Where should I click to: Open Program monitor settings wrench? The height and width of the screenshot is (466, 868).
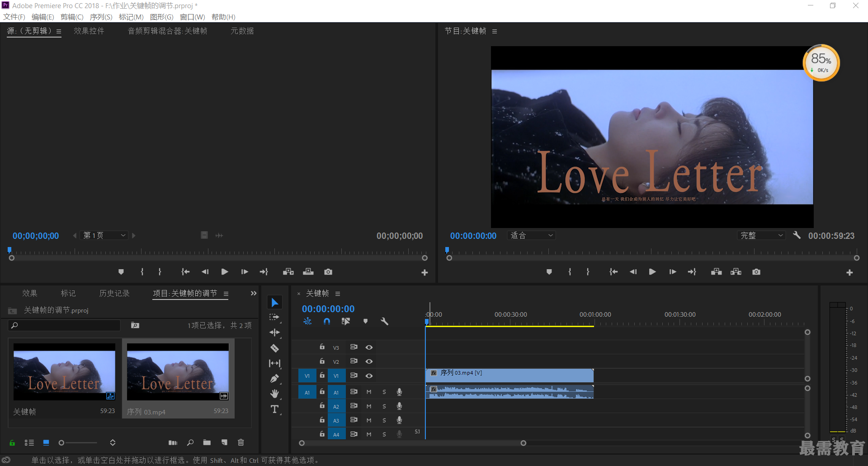(x=797, y=235)
